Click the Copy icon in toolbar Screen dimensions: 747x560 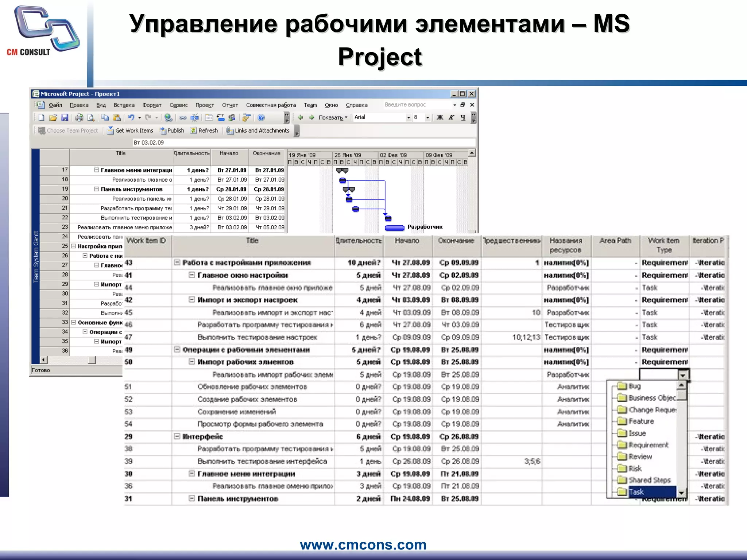[105, 117]
